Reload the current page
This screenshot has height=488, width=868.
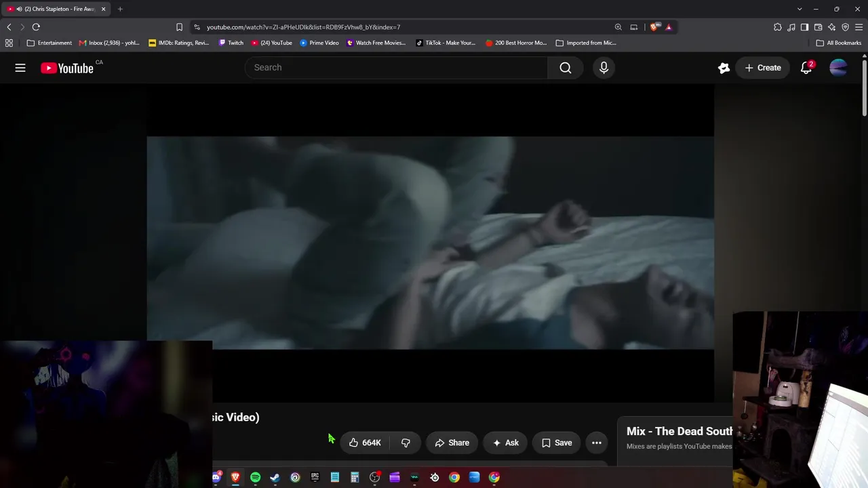(36, 27)
